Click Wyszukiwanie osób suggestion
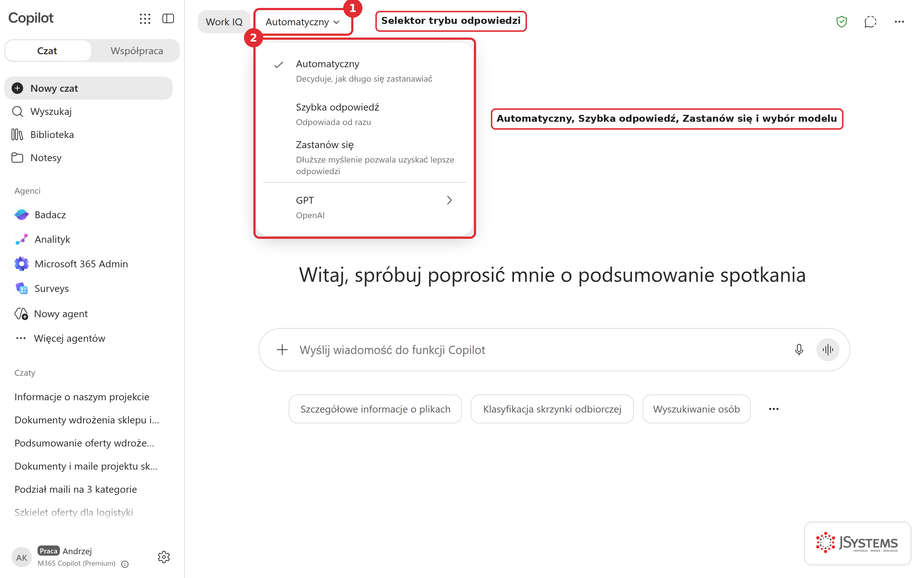This screenshot has width=924, height=578. tap(696, 409)
